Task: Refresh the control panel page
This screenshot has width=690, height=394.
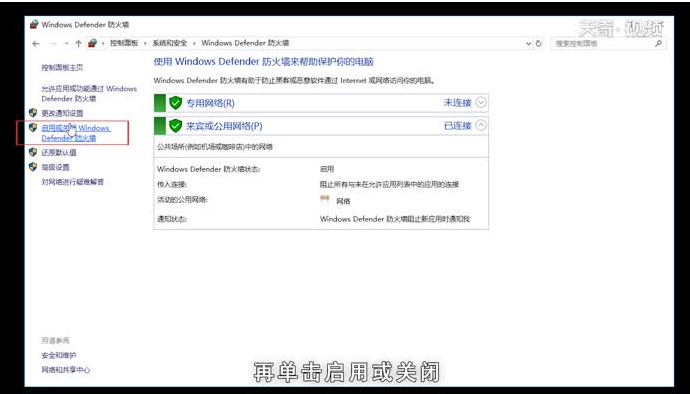Action: pyautogui.click(x=538, y=44)
